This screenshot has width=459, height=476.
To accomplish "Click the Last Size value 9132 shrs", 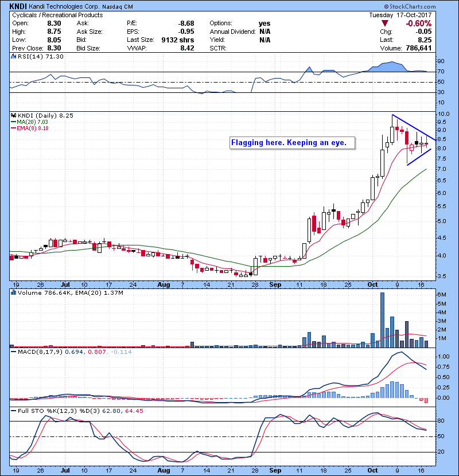I will click(x=178, y=40).
